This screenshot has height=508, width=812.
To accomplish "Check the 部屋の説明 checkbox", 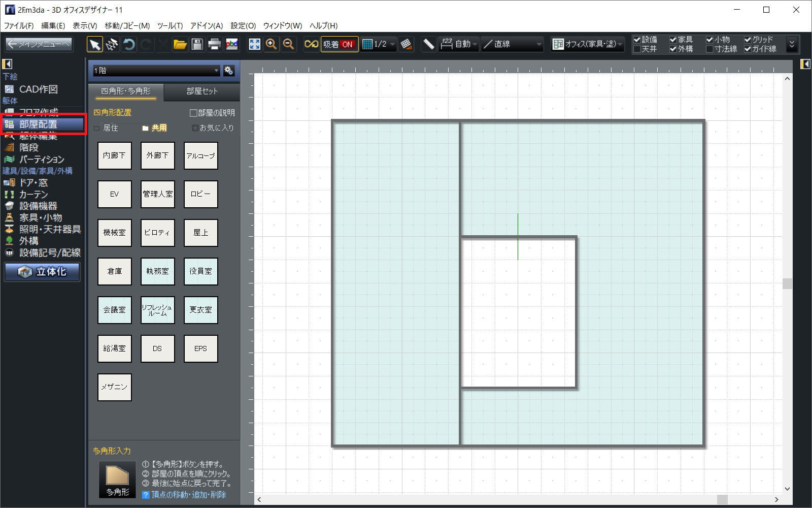I will 193,113.
